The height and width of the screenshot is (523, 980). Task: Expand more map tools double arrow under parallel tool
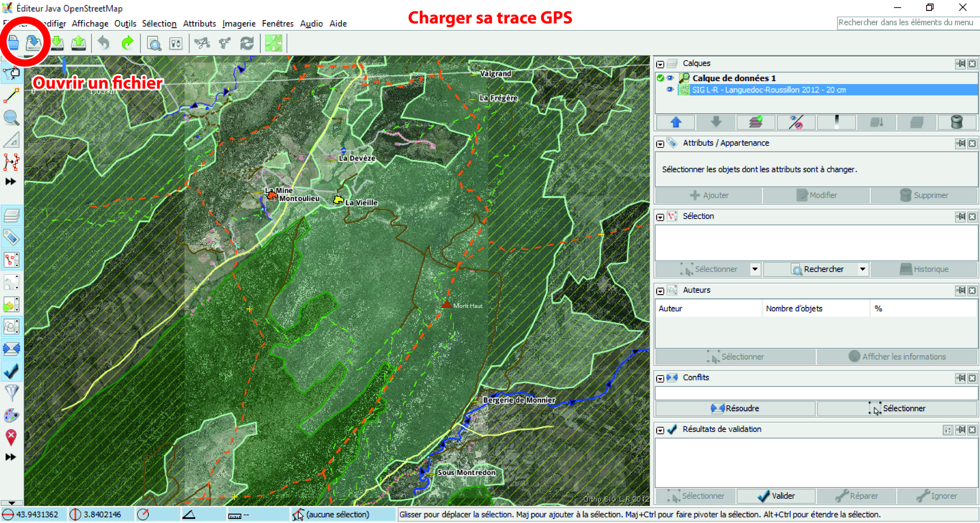click(x=11, y=182)
